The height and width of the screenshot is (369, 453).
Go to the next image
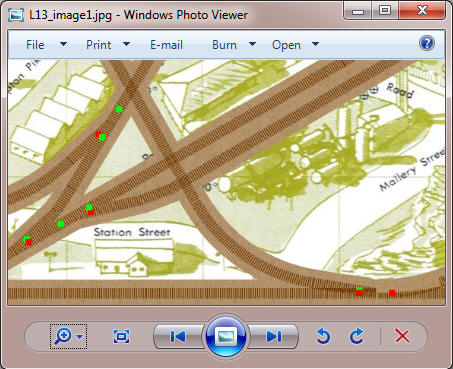point(273,336)
